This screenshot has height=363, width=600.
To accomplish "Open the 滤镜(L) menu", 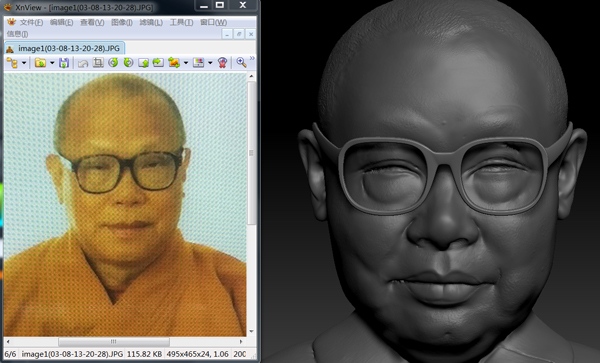I will pyautogui.click(x=151, y=23).
